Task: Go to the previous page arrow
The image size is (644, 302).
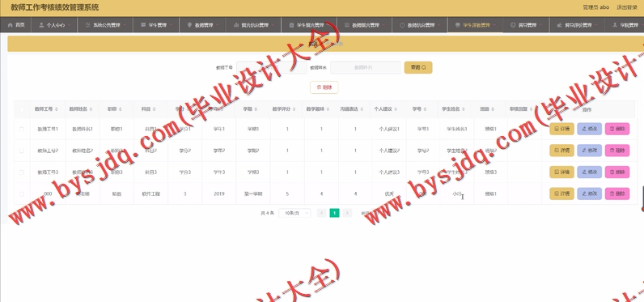Action: point(321,213)
